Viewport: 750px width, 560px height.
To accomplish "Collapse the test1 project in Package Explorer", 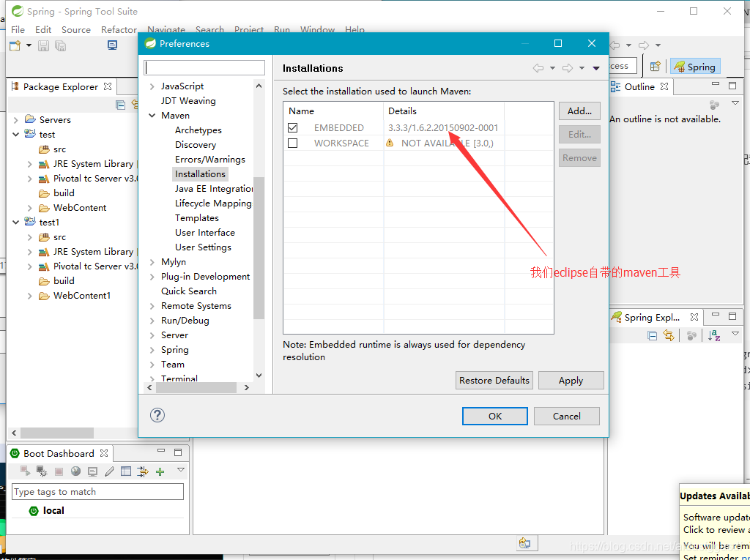I will (16, 223).
